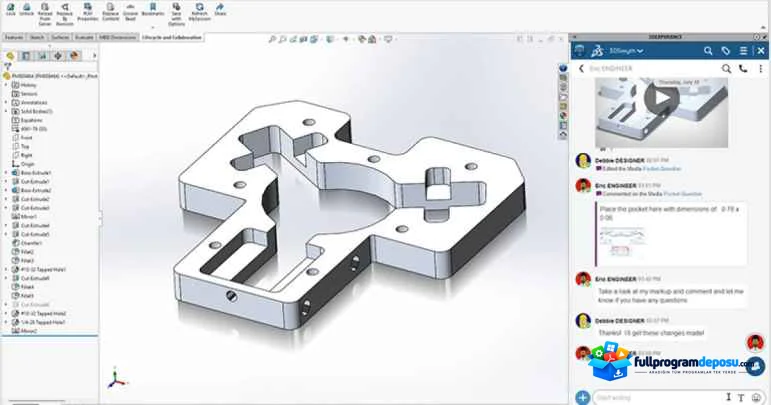This screenshot has height=405, width=771.
Task: Expand the 1/4-28 Tapped Hole1 feature
Action: (6, 322)
